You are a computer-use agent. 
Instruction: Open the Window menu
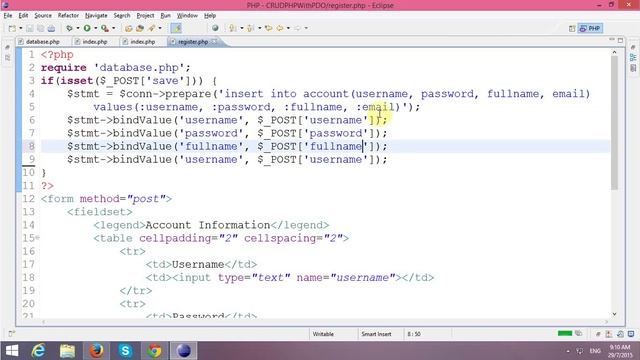187,16
